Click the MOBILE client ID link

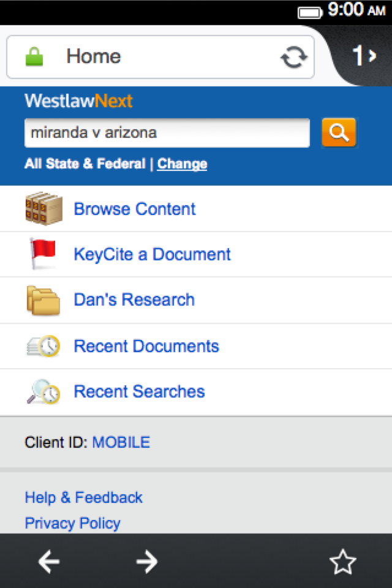[x=121, y=442]
